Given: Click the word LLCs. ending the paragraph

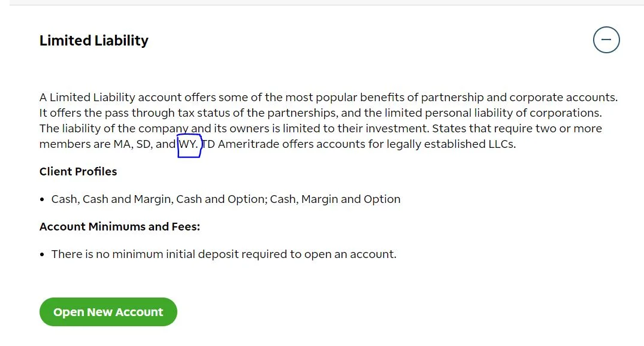Looking at the screenshot, I should [x=502, y=144].
